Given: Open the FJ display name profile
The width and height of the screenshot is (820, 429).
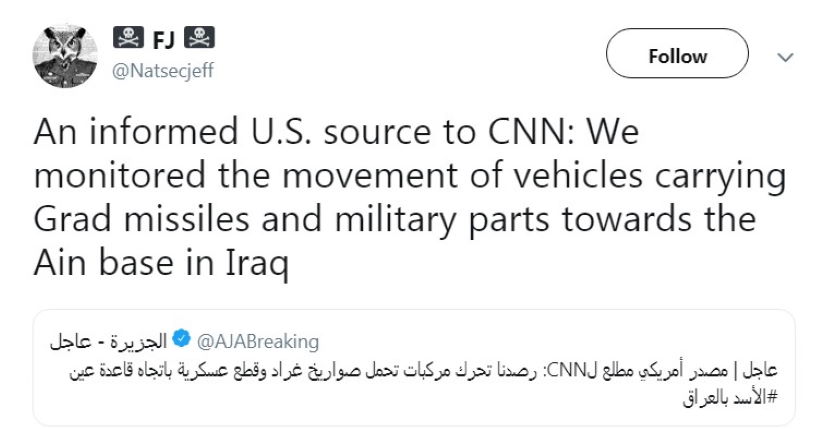Looking at the screenshot, I should 165,39.
